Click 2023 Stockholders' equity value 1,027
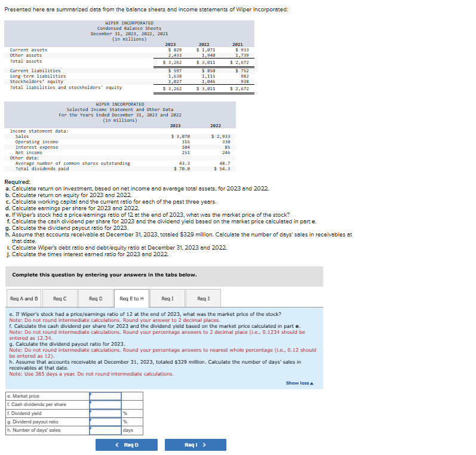The height and width of the screenshot is (455, 476). (x=175, y=81)
